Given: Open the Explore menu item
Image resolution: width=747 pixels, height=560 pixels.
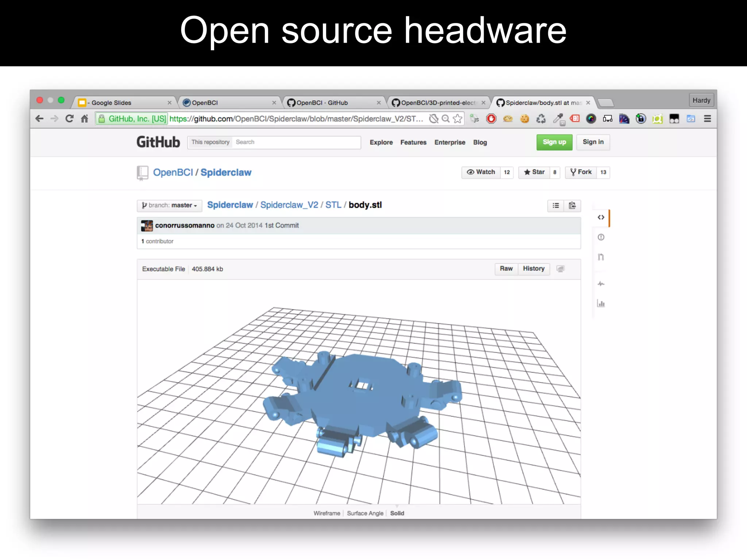Looking at the screenshot, I should pyautogui.click(x=381, y=142).
